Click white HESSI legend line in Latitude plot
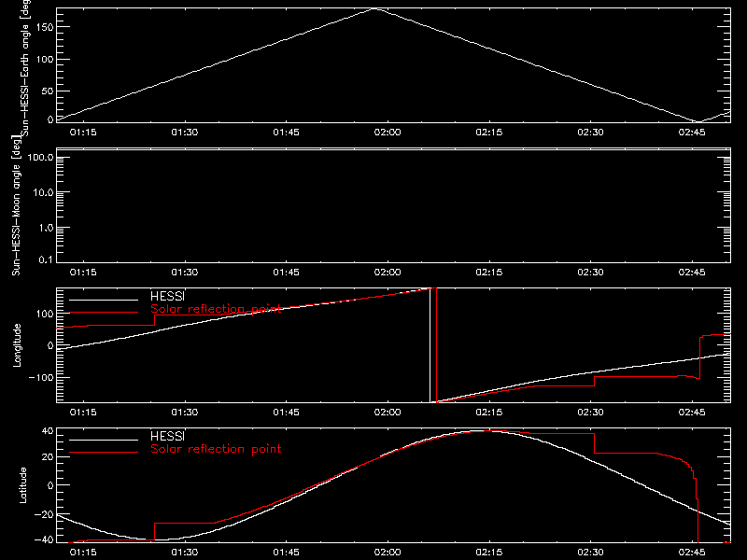 click(x=104, y=440)
